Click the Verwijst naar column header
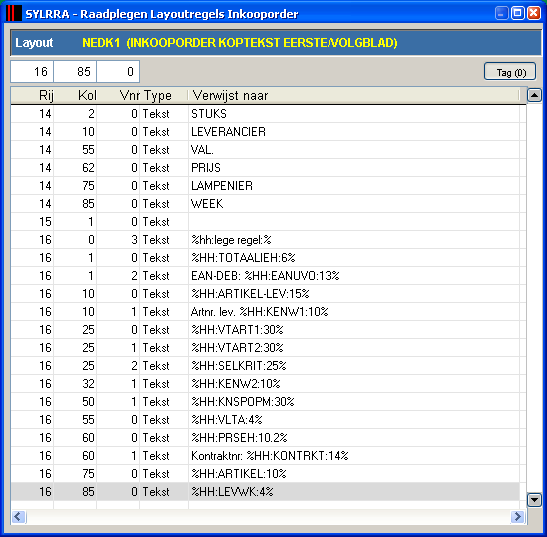Image resolution: width=547 pixels, height=537 pixels. [x=354, y=95]
